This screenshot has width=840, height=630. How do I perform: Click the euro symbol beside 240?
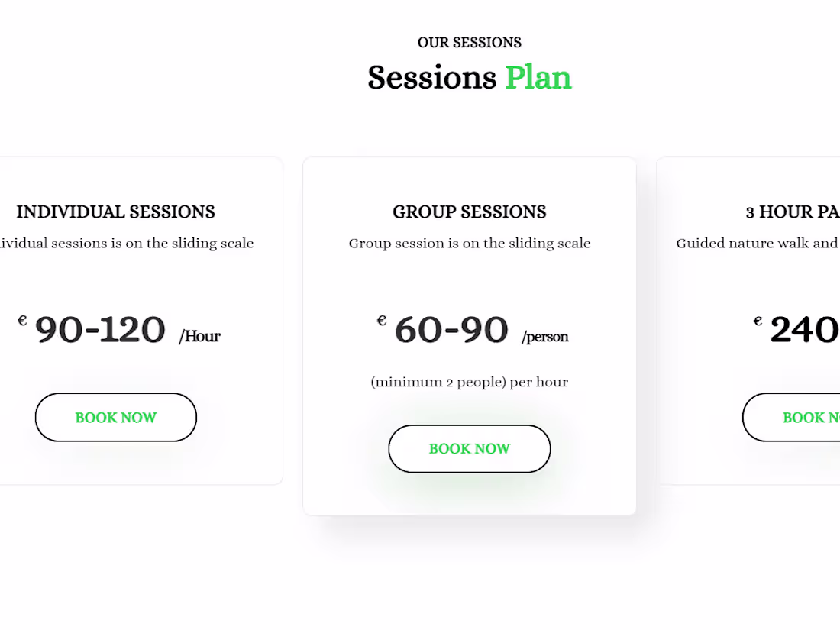[758, 321]
